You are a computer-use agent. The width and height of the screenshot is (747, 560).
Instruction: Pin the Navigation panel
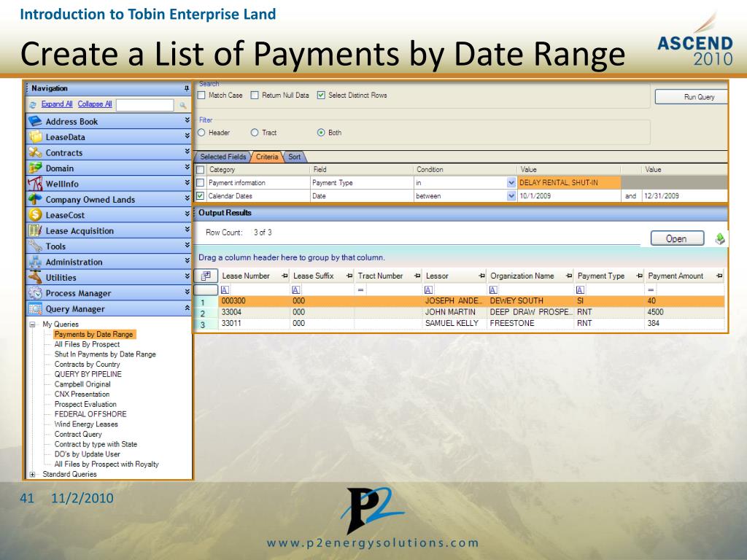pos(186,88)
